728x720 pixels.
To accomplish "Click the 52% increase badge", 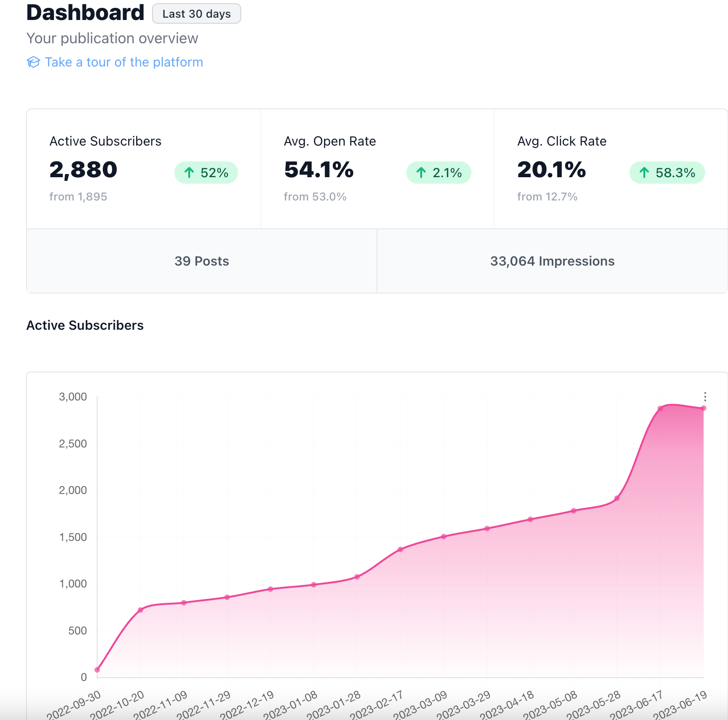I will pos(206,173).
